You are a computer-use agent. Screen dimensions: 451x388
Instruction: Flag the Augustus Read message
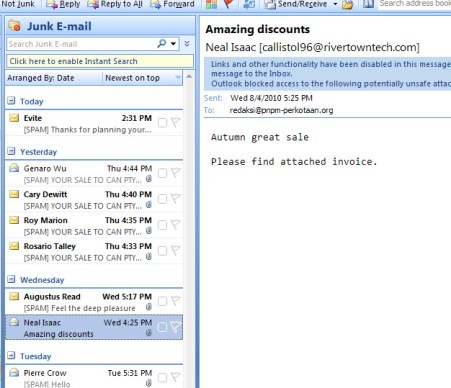point(176,301)
